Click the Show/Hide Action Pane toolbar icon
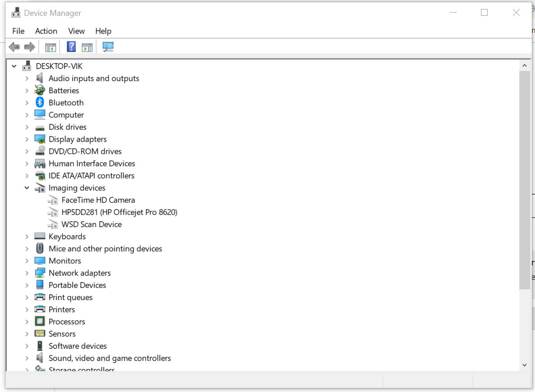The width and height of the screenshot is (535, 392). (87, 47)
